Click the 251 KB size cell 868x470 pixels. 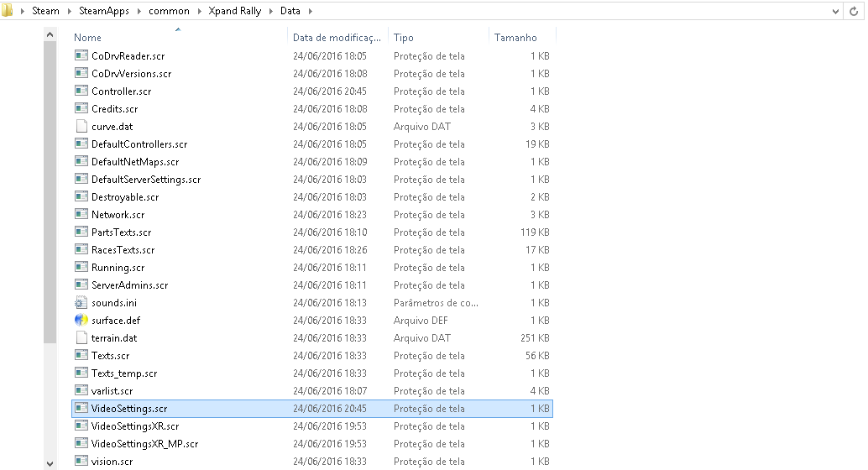click(535, 338)
